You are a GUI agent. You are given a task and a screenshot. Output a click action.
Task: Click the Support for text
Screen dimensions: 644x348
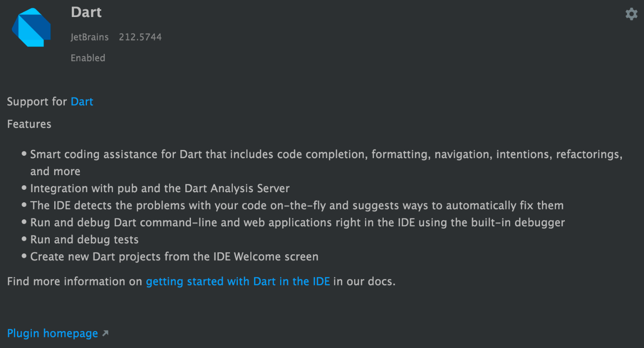37,102
